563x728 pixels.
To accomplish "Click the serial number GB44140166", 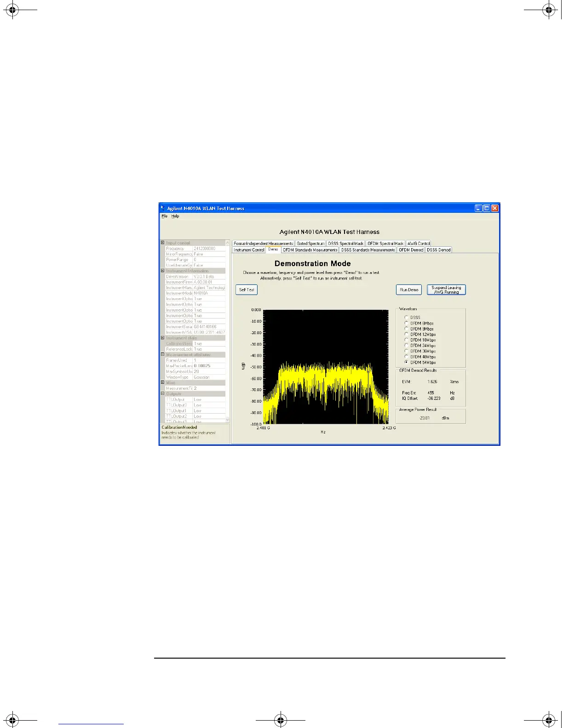I will [209, 327].
